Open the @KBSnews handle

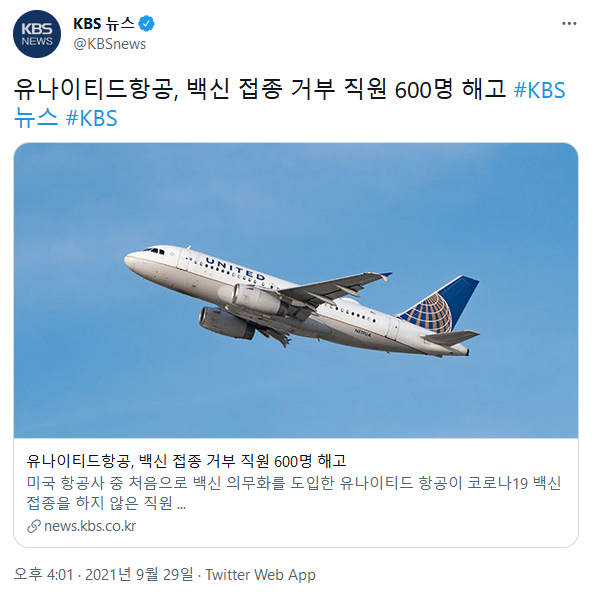tap(110, 44)
